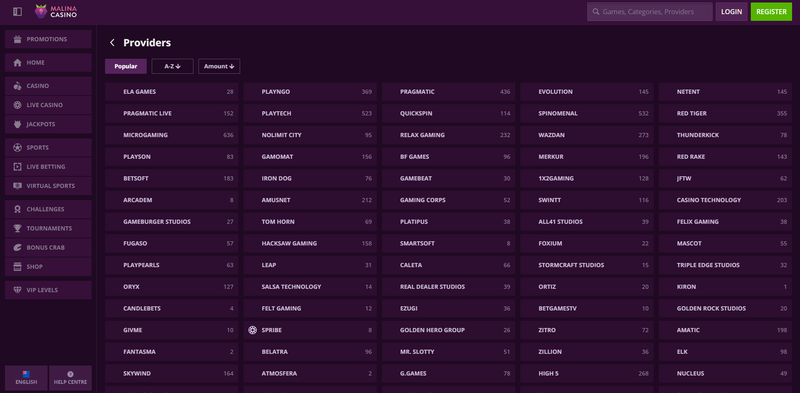
Task: Open PLAYNGO provider with 369 games
Action: tap(310, 92)
